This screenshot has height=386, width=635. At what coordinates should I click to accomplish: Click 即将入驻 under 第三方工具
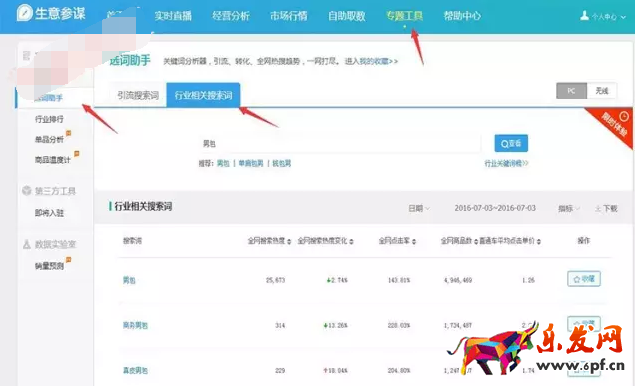[49, 213]
